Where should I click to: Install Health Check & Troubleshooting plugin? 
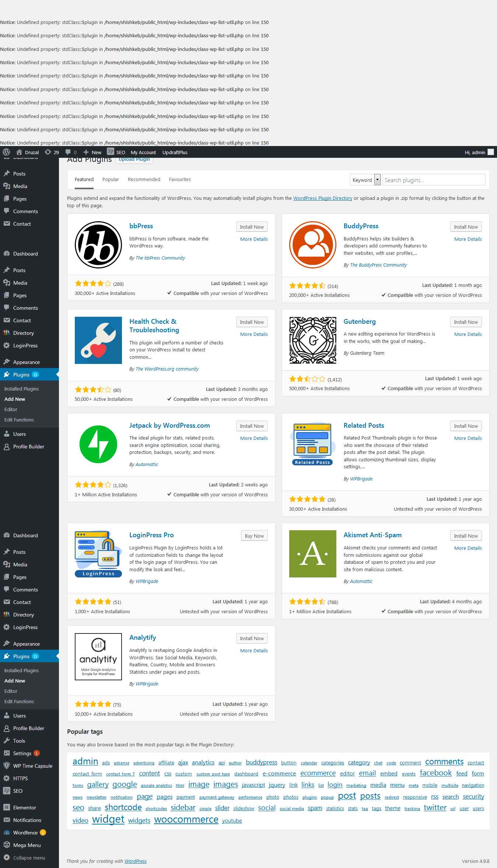252,322
